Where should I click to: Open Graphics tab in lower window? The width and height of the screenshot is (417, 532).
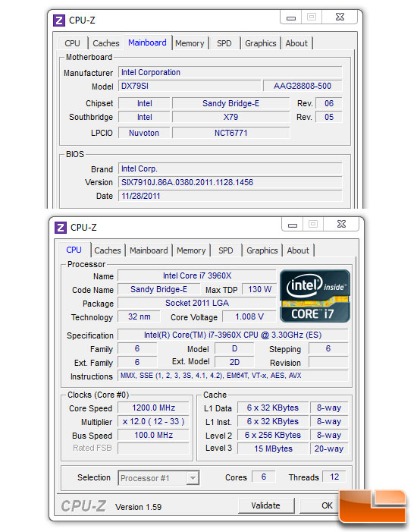tap(262, 250)
